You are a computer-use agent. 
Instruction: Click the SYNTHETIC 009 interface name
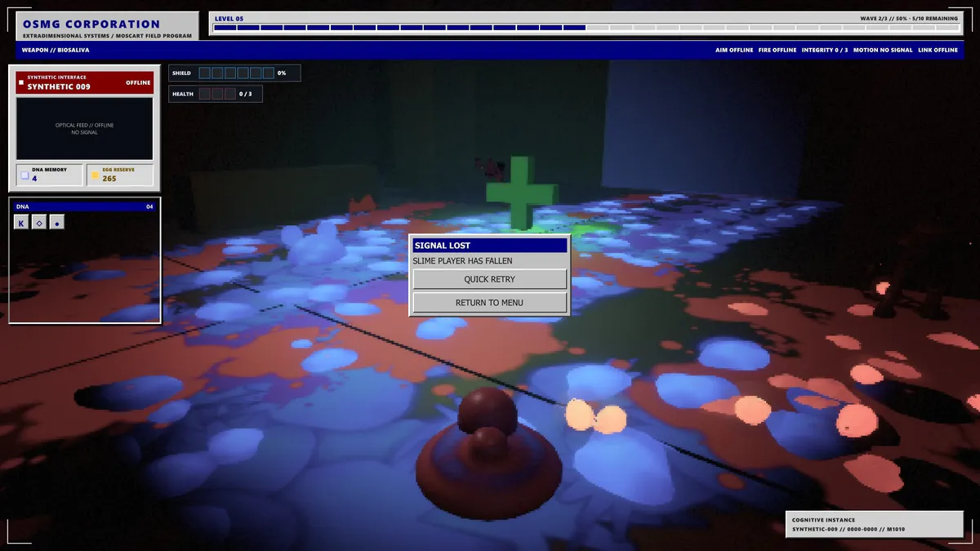[59, 87]
